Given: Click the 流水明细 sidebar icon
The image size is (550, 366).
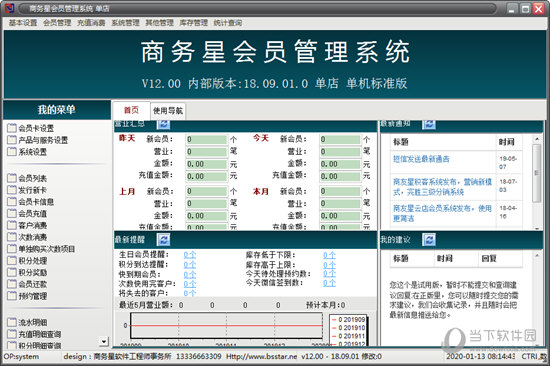Looking at the screenshot, I should (x=12, y=322).
